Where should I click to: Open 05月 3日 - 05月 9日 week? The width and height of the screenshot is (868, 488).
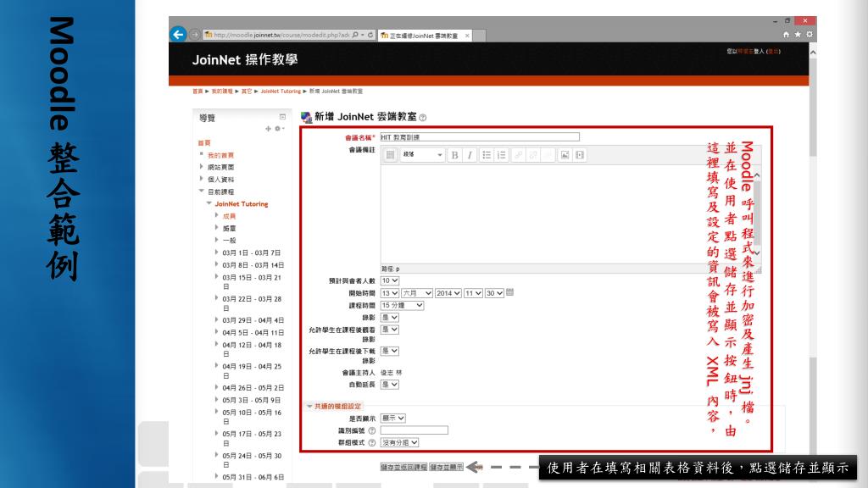pyautogui.click(x=251, y=400)
